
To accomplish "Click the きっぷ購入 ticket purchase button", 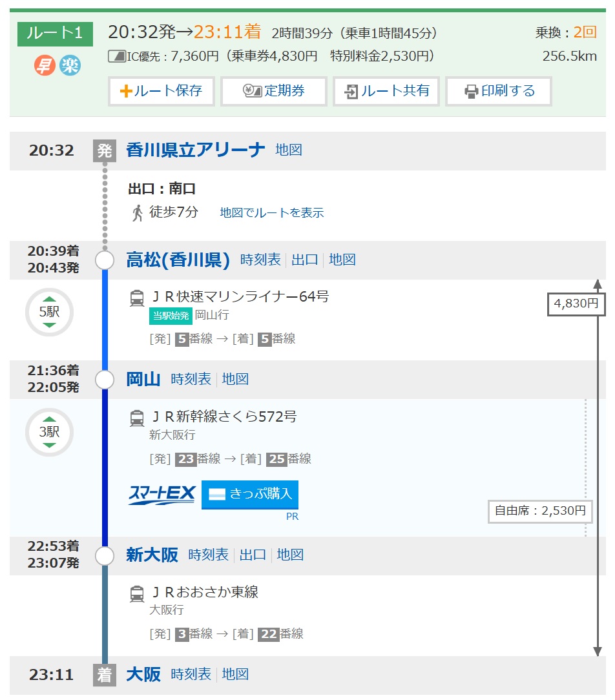I will [250, 495].
